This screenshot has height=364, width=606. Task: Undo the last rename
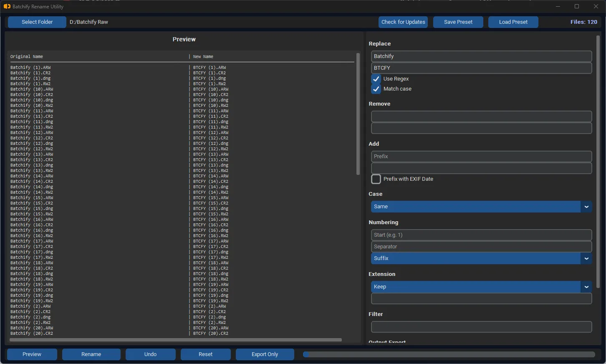[150, 354]
